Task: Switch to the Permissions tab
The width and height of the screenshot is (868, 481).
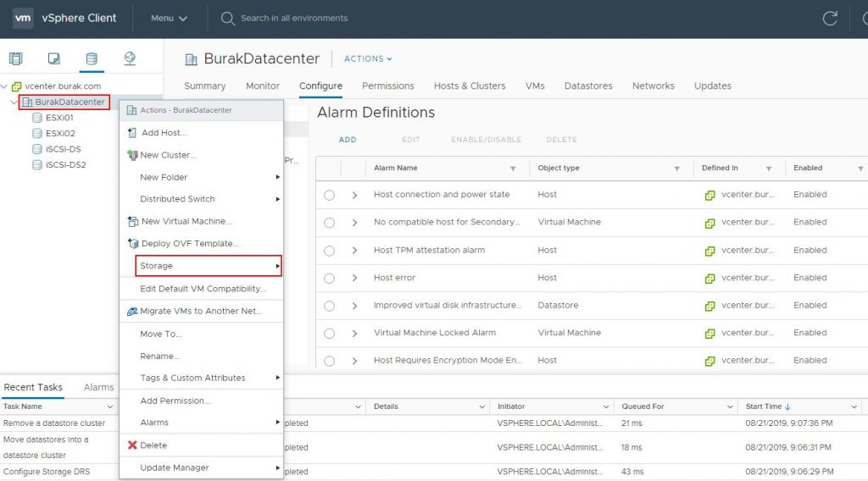Action: [388, 86]
